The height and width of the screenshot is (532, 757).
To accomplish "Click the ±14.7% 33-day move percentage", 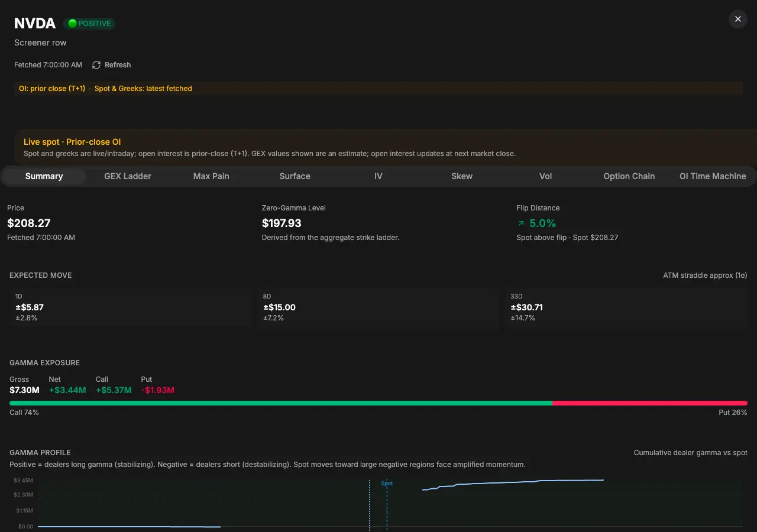I will pyautogui.click(x=523, y=318).
